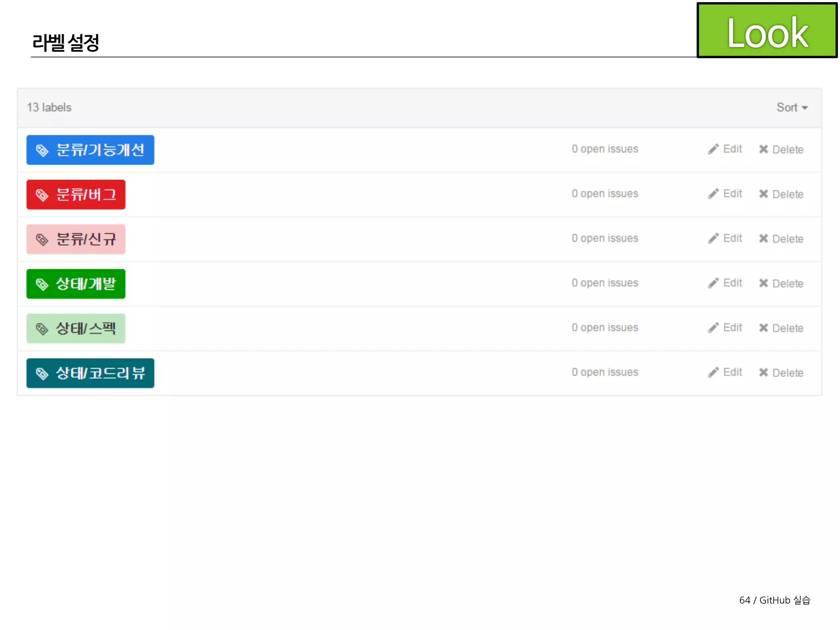
Task: View open issues for 분류/신규
Action: click(605, 238)
